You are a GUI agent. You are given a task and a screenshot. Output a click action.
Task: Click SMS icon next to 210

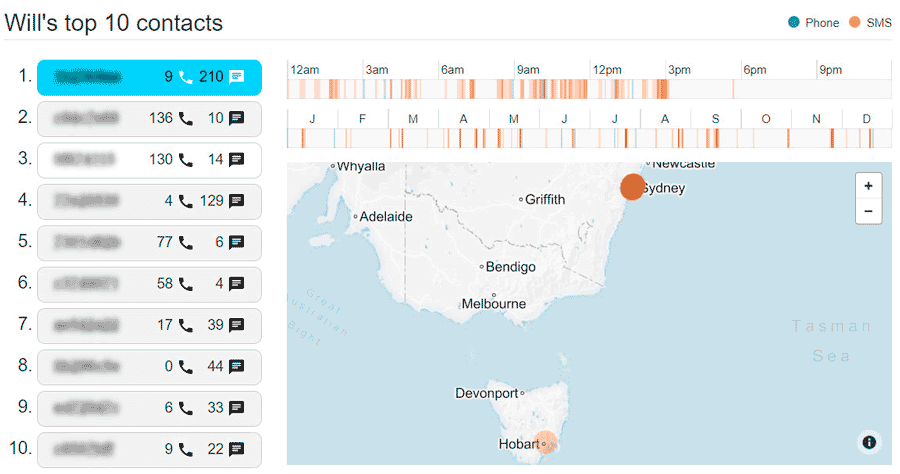tap(236, 77)
